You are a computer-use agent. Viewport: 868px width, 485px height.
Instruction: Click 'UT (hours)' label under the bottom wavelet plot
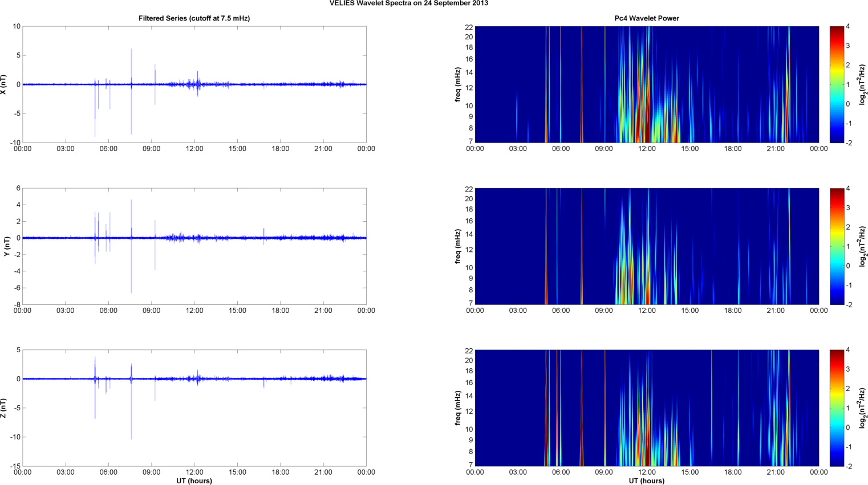(x=646, y=481)
